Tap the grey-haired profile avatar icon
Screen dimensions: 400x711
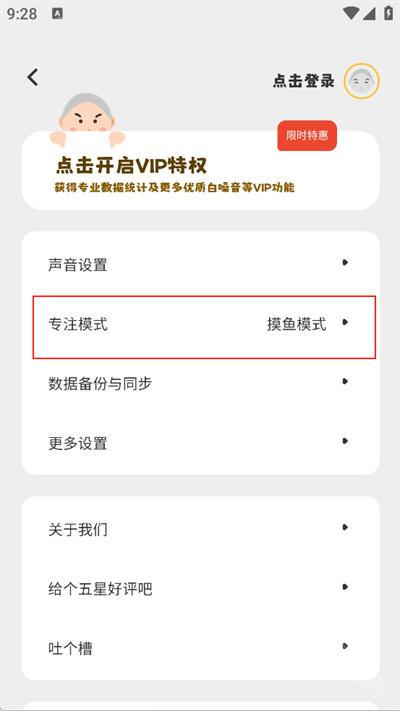click(x=361, y=81)
